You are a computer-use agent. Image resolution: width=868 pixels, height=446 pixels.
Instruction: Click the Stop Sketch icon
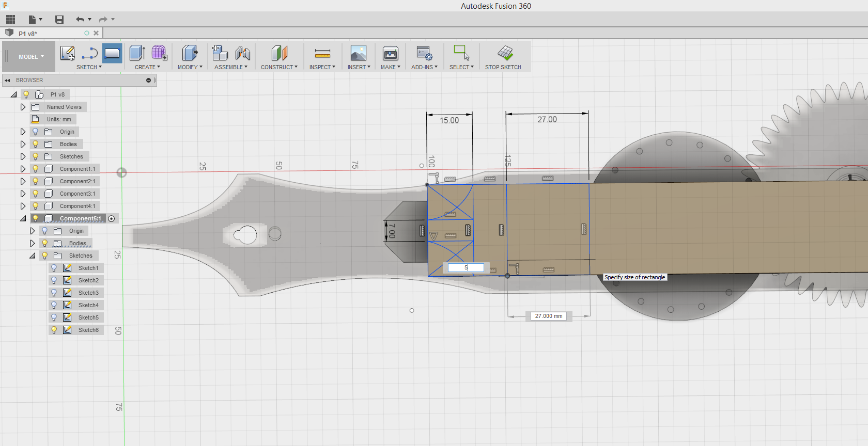pyautogui.click(x=505, y=53)
